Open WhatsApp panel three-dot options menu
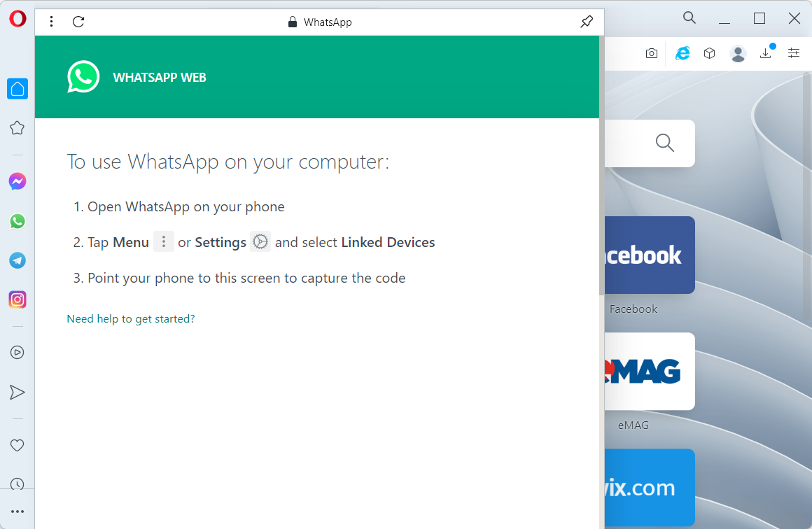Viewport: 812px width, 529px height. (51, 22)
